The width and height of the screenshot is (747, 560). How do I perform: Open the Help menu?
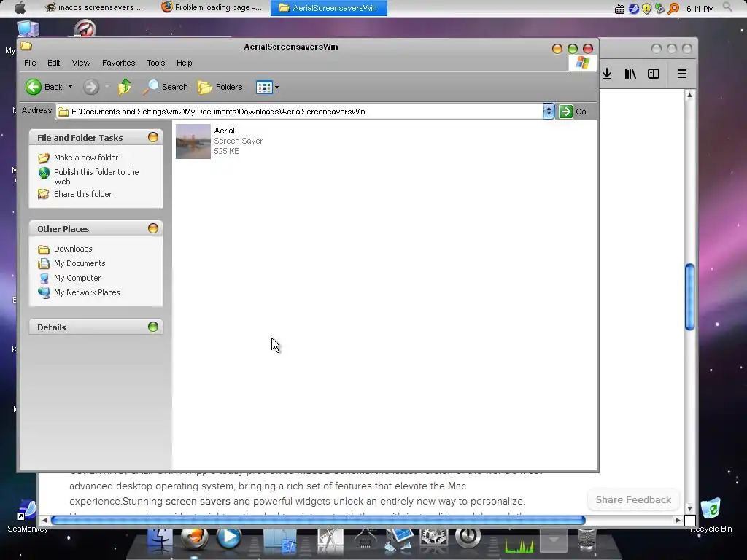tap(184, 63)
